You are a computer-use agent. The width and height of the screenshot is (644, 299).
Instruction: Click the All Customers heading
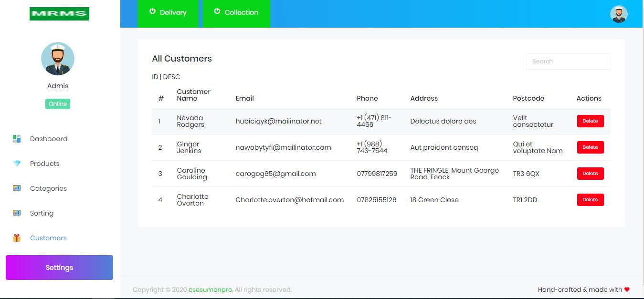(182, 59)
